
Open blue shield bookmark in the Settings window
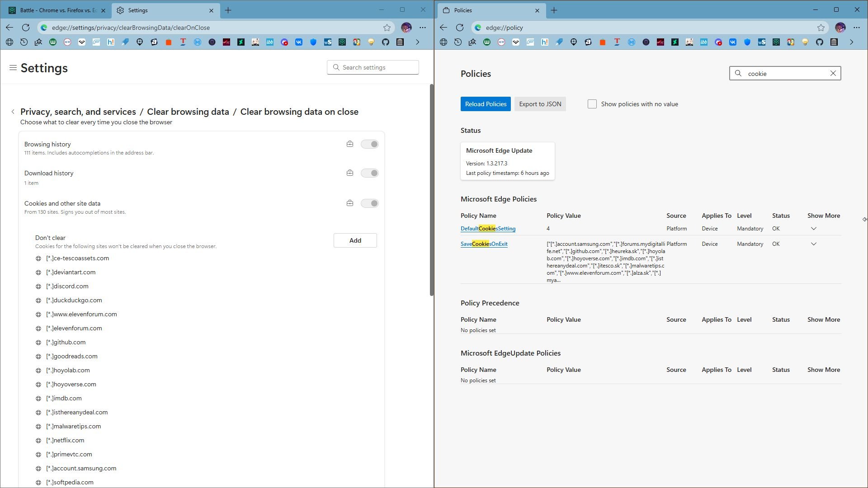click(x=313, y=42)
